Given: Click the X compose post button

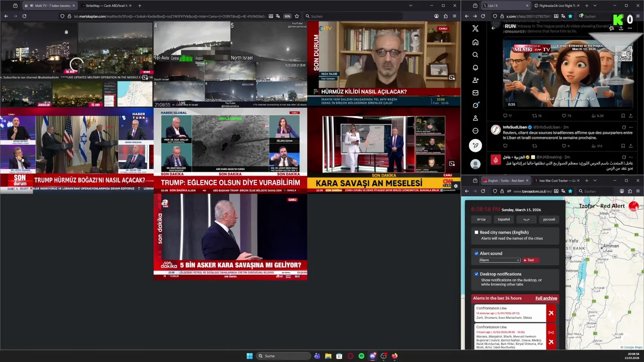Looking at the screenshot, I should click(x=475, y=146).
